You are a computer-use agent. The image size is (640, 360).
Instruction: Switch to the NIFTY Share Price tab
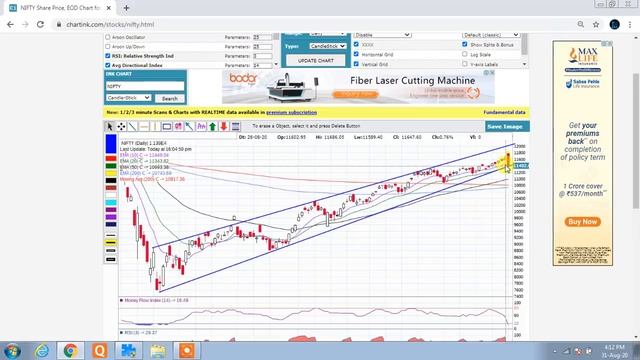[x=60, y=8]
